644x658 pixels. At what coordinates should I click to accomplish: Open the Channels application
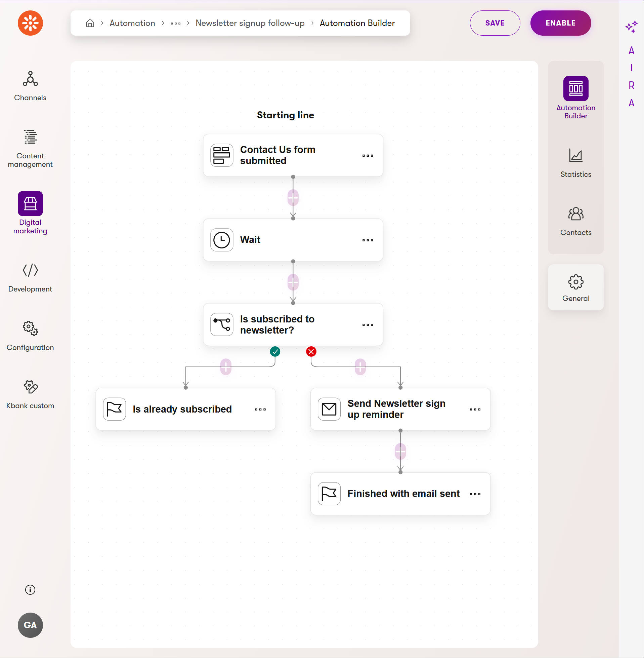pyautogui.click(x=30, y=86)
